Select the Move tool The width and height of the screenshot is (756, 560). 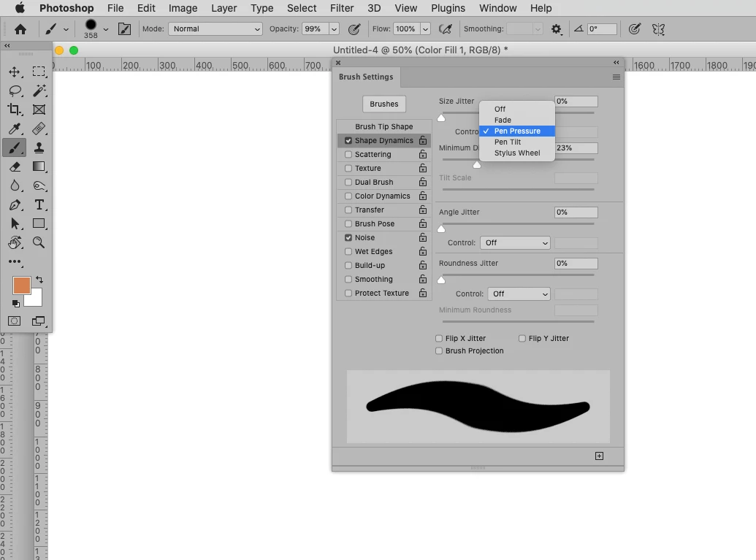(15, 72)
